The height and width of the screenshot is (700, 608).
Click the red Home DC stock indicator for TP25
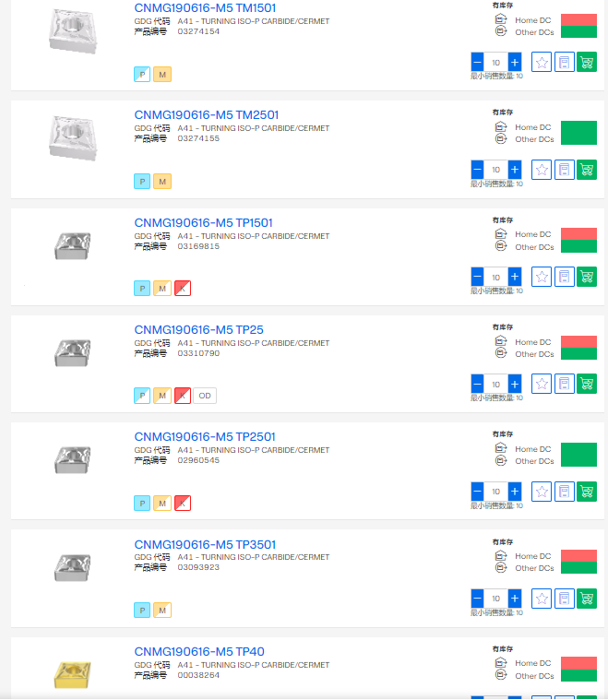coord(578,341)
